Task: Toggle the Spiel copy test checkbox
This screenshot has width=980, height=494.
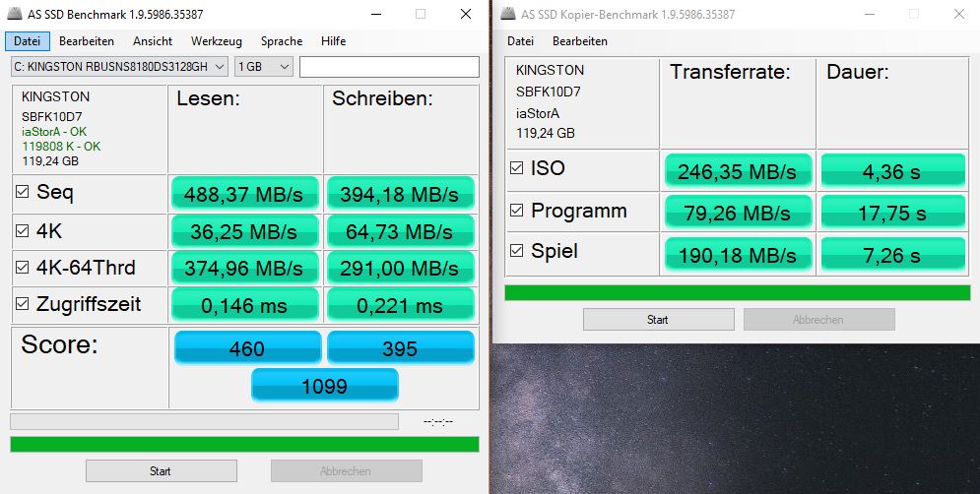Action: point(517,250)
